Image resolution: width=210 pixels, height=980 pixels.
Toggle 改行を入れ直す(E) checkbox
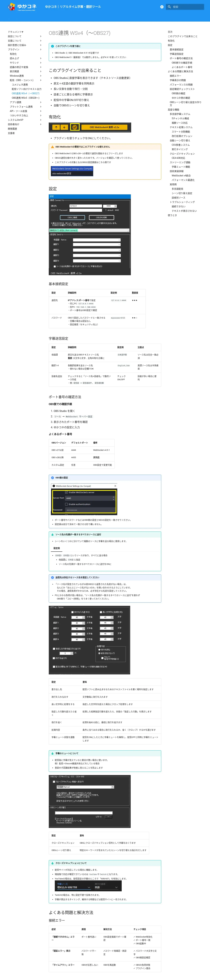[x=72, y=612]
